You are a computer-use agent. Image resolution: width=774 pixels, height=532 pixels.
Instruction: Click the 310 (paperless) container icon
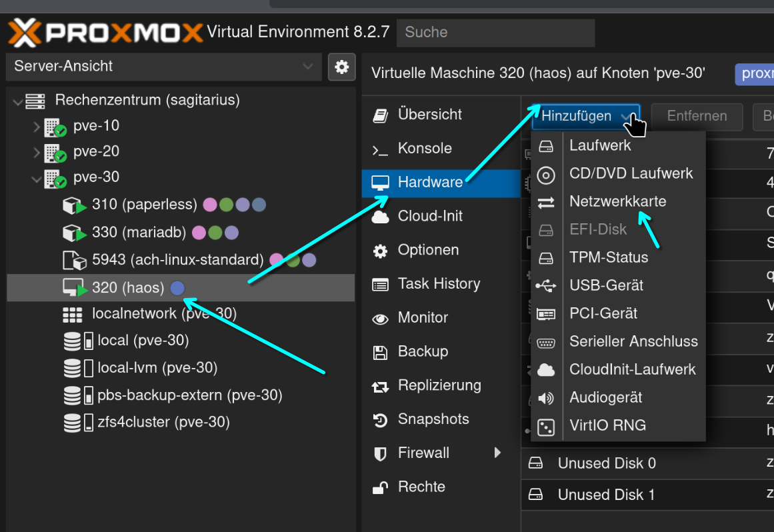click(x=75, y=205)
